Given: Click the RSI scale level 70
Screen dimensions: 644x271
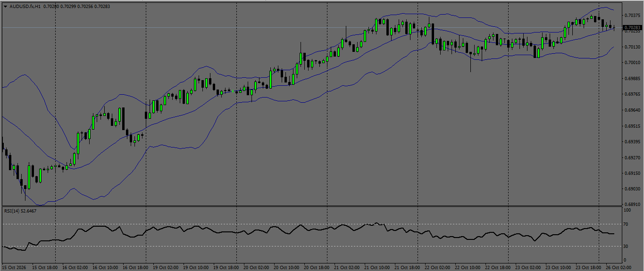Looking at the screenshot, I should (626, 224).
